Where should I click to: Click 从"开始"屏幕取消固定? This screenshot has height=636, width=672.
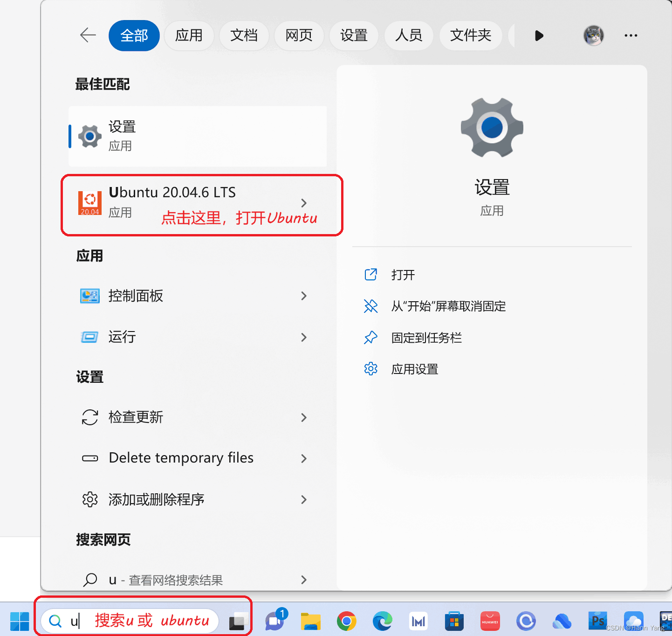[448, 306]
